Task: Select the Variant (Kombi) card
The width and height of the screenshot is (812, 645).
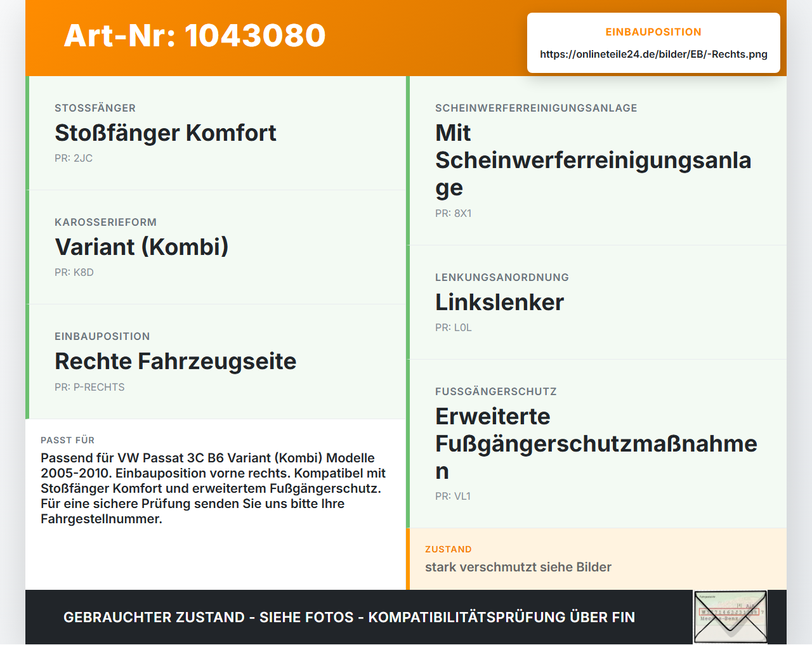Action: [216, 247]
